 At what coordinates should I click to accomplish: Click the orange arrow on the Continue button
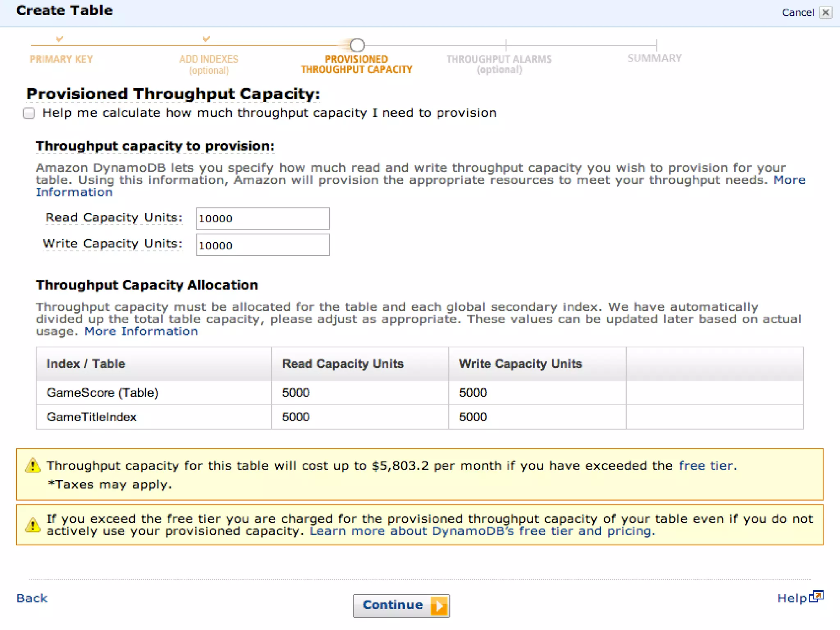[x=439, y=606]
